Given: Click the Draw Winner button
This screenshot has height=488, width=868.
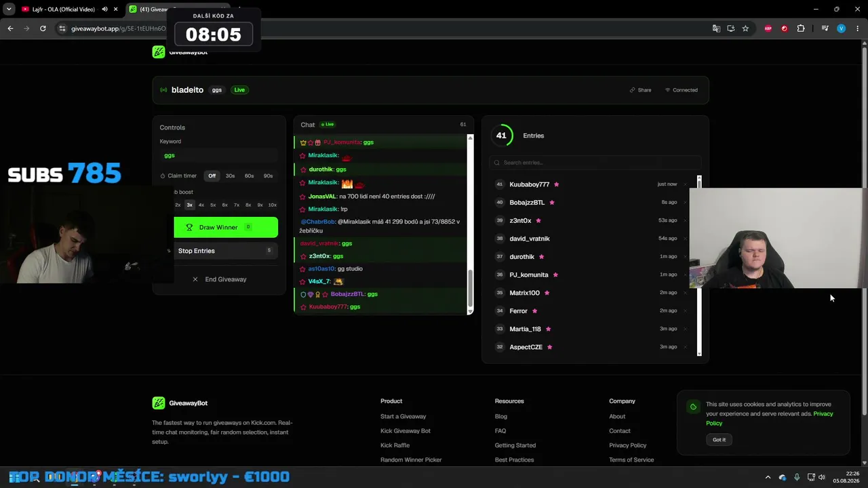Looking at the screenshot, I should coord(226,228).
